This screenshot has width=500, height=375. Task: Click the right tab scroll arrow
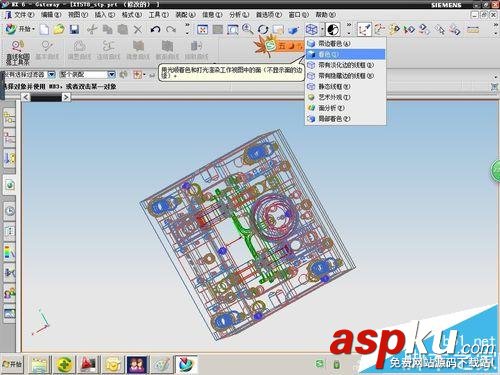66,97
